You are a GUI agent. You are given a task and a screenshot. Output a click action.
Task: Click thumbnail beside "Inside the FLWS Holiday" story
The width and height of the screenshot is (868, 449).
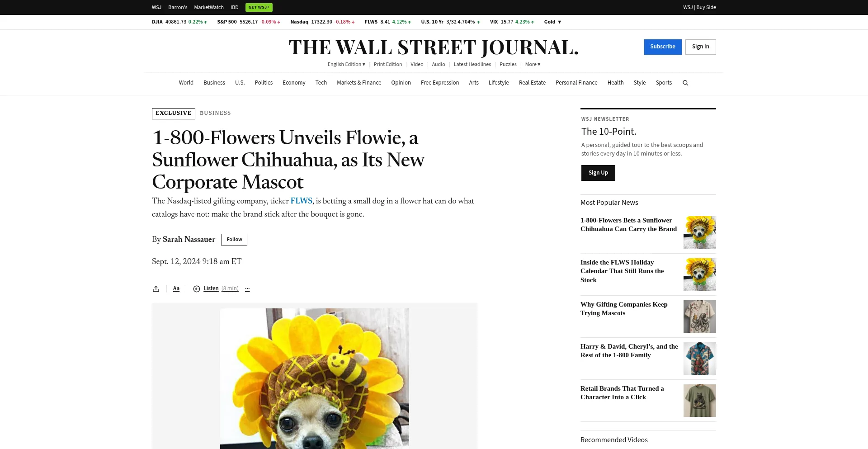[x=700, y=274]
